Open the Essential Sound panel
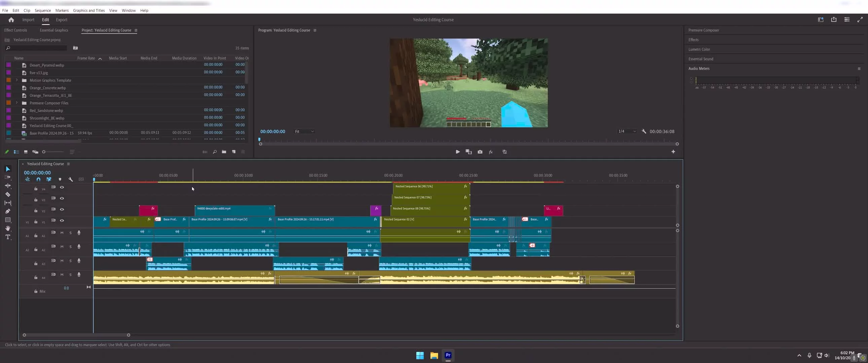868x363 pixels. pos(701,59)
